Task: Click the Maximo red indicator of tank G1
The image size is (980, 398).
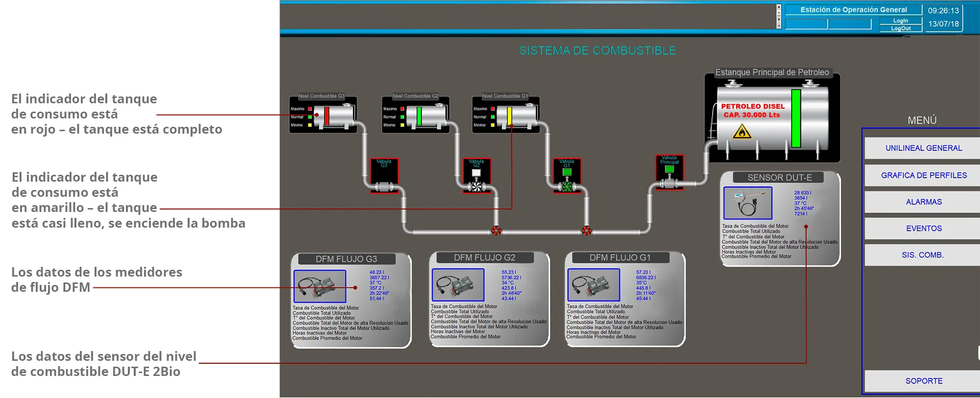Action: tap(492, 109)
